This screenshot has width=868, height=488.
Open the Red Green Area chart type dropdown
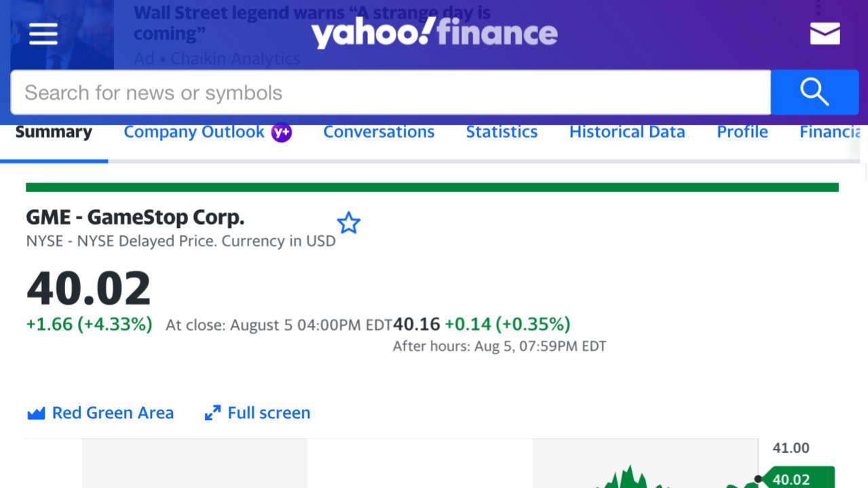coord(100,413)
